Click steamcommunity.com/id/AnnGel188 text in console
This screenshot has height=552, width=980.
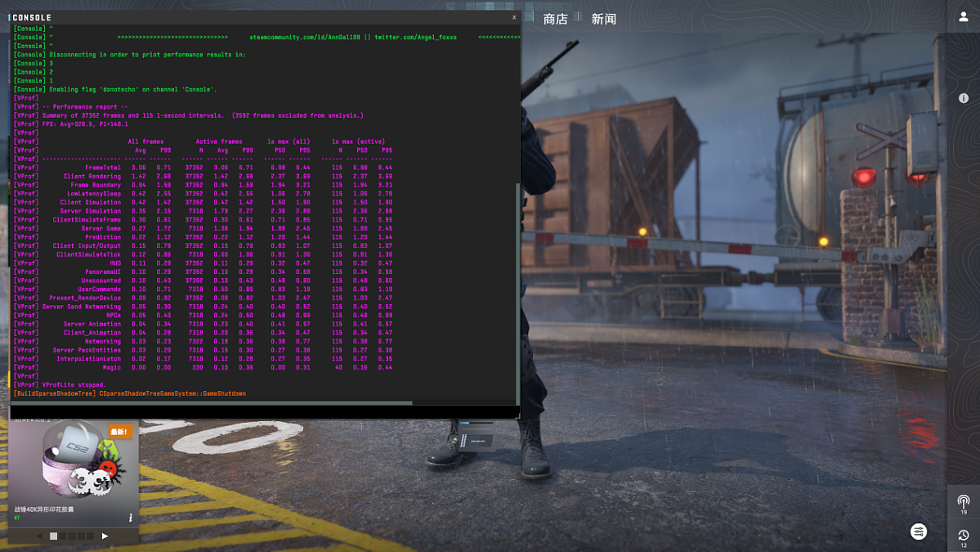click(304, 38)
